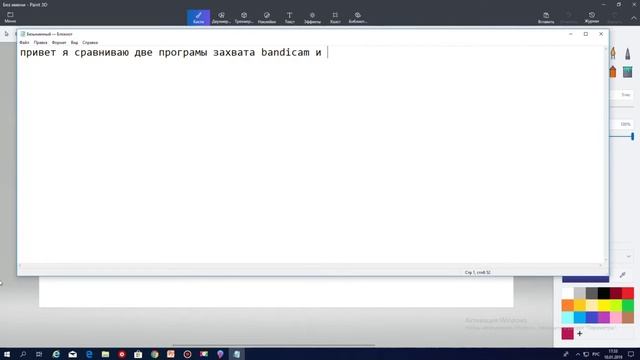The image size is (640, 360).
Task: Click the line and column indicator in Notepad status bar
Action: 478,272
